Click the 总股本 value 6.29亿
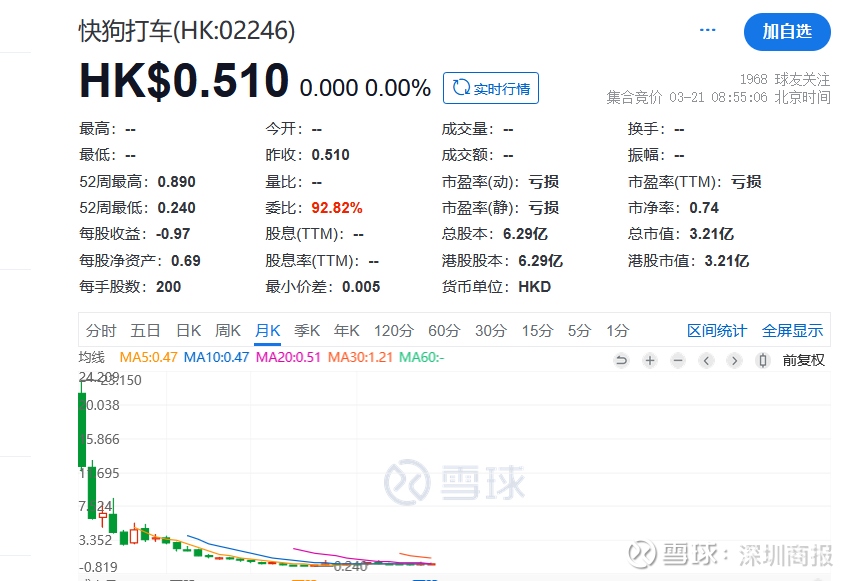Image resolution: width=858 pixels, height=581 pixels. pyautogui.click(x=525, y=234)
